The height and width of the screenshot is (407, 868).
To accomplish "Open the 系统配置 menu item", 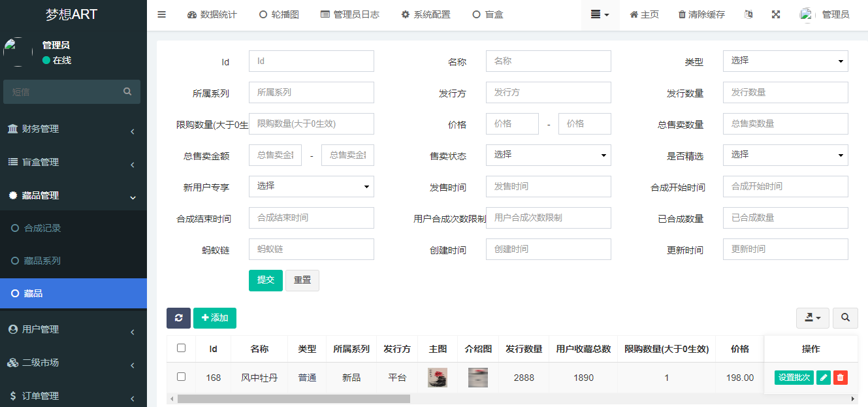I will click(x=425, y=14).
